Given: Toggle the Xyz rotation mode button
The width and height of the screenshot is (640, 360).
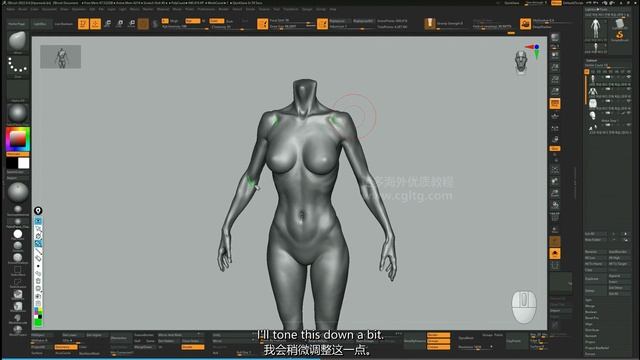Looking at the screenshot, I should (x=555, y=149).
